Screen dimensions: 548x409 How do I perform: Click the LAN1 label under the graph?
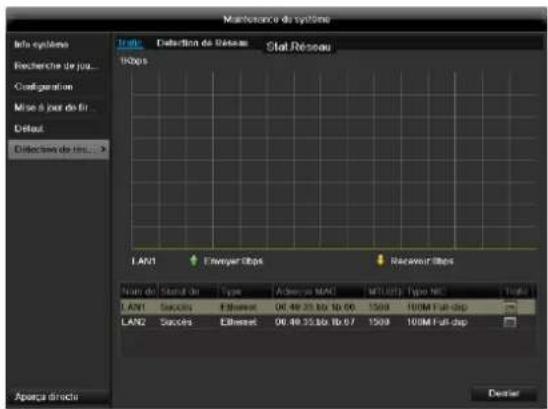click(x=143, y=261)
